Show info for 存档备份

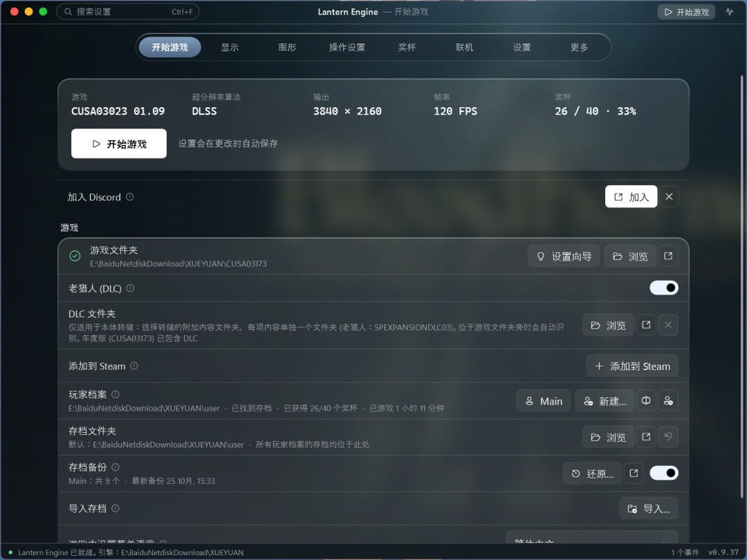[x=116, y=467]
